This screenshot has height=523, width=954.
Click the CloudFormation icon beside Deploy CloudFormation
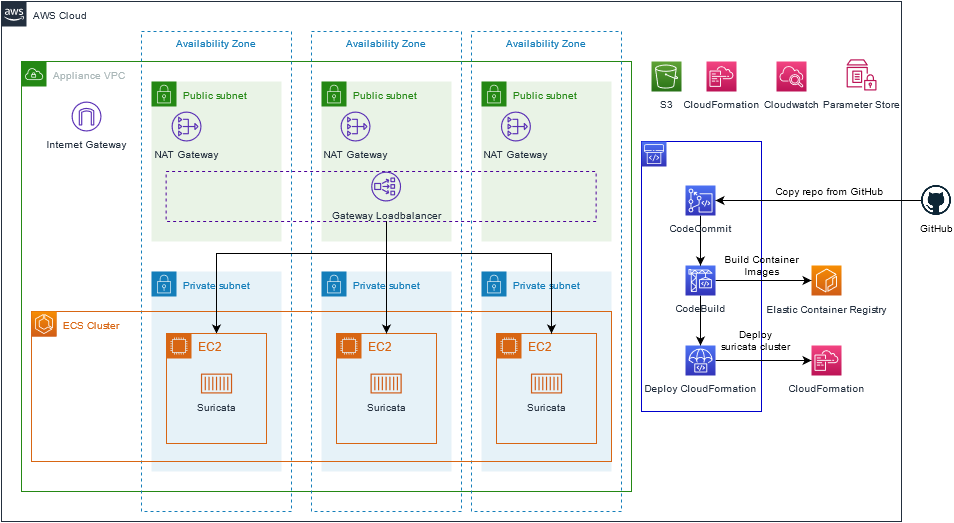click(x=826, y=361)
